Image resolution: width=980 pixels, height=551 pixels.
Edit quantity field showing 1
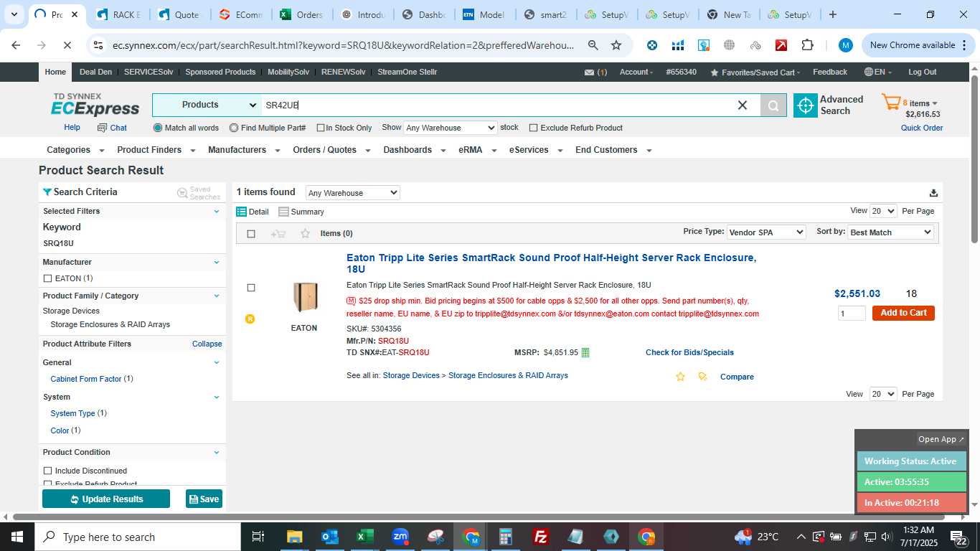point(852,314)
